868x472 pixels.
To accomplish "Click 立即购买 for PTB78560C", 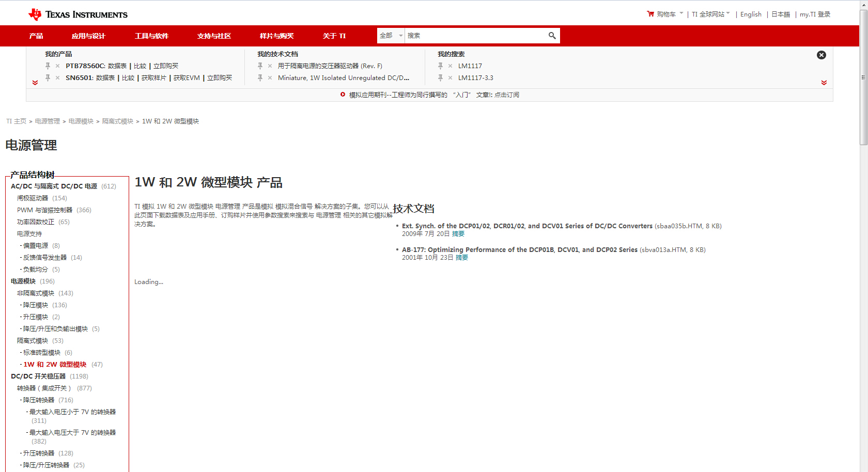I will 166,66.
